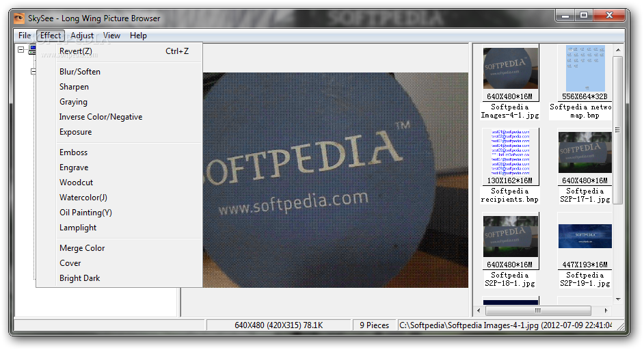This screenshot has height=350, width=644.
Task: Click the 556X664*32B size label
Action: click(585, 96)
